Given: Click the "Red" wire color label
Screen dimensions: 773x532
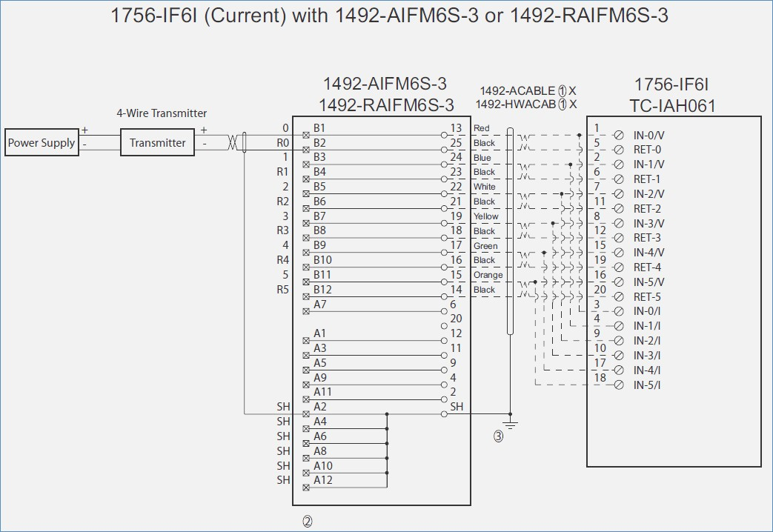Looking at the screenshot, I should tap(481, 128).
